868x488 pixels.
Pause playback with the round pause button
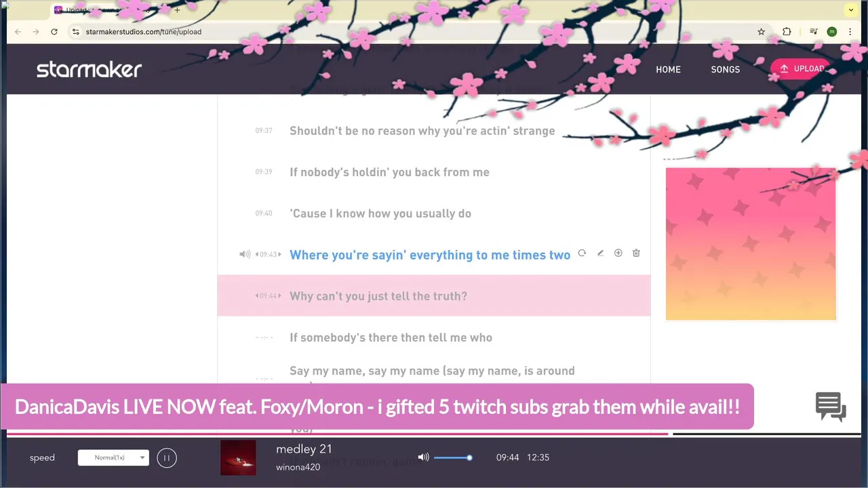pyautogui.click(x=167, y=457)
